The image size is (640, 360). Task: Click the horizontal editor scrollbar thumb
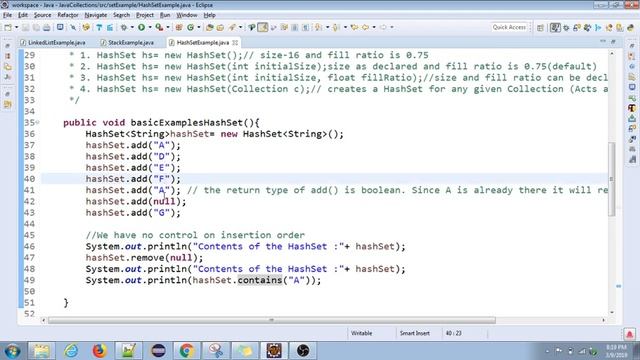tap(271, 320)
